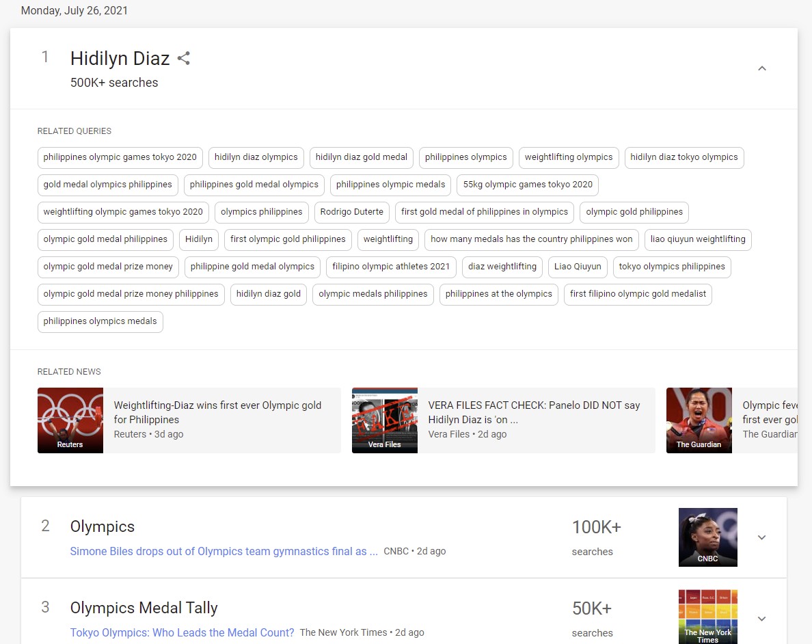Select the standalone 'weightlifting' chip
This screenshot has width=812, height=644.
coord(388,240)
